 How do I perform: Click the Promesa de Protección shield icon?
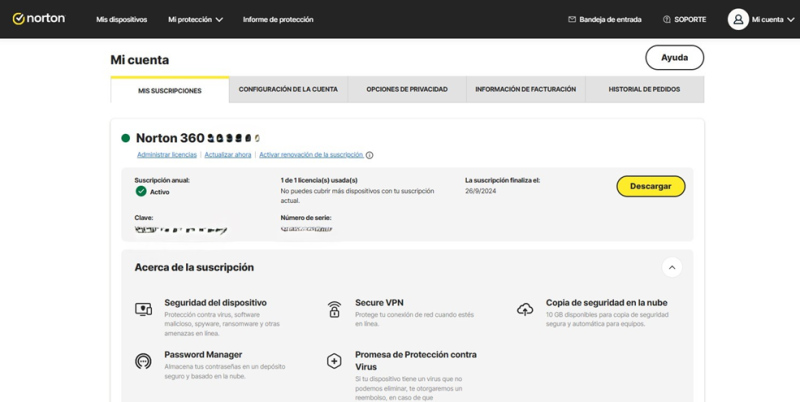click(x=334, y=360)
